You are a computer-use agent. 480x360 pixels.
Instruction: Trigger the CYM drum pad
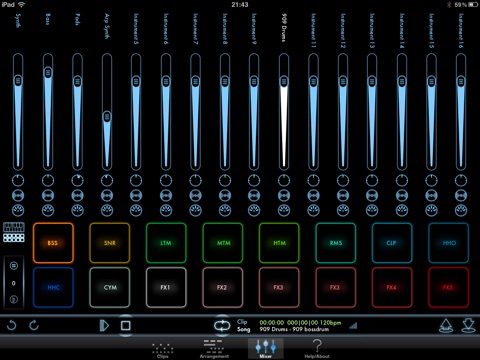coord(110,287)
